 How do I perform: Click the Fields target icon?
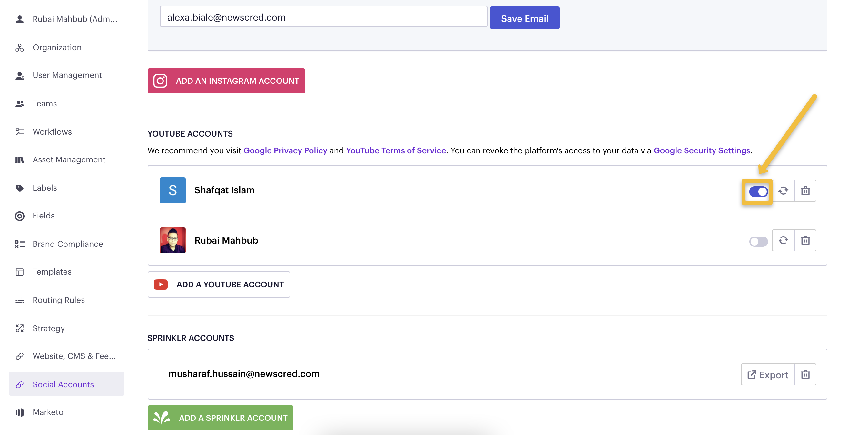pos(20,216)
